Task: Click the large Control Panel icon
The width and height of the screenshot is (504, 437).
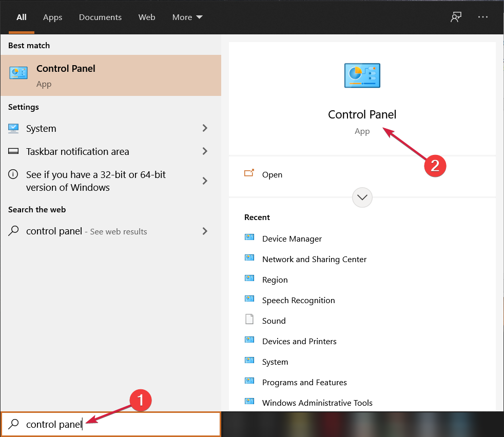Action: point(362,75)
